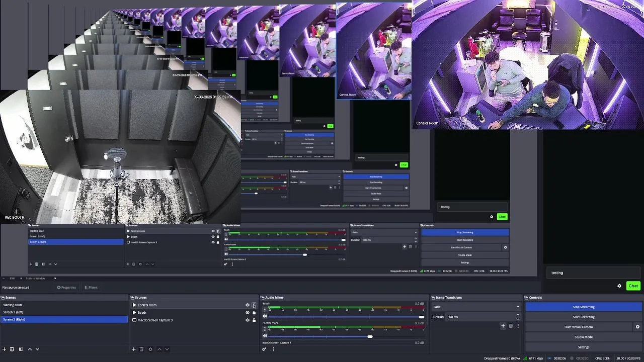The height and width of the screenshot is (362, 644).
Task: Add a source with the Sources plus icon
Action: point(134,349)
